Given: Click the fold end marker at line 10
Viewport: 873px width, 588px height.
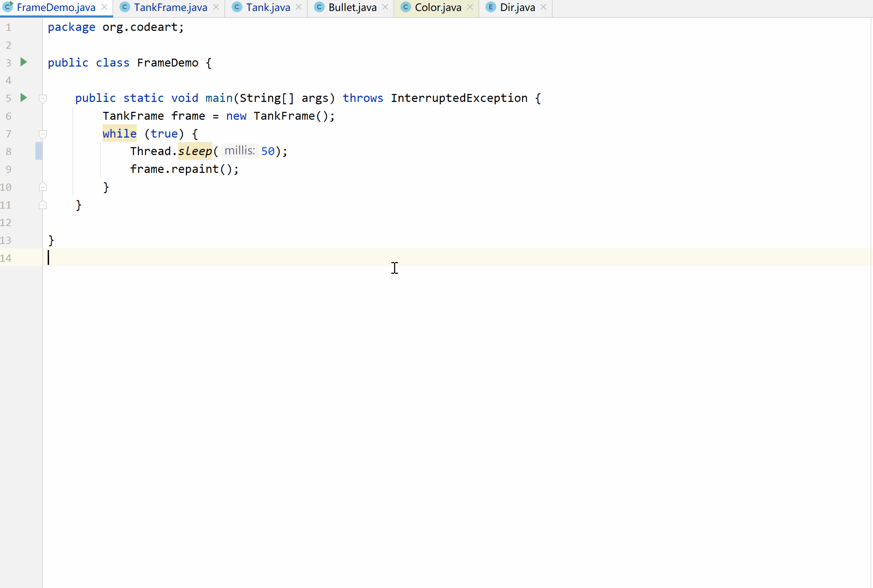Looking at the screenshot, I should [43, 187].
